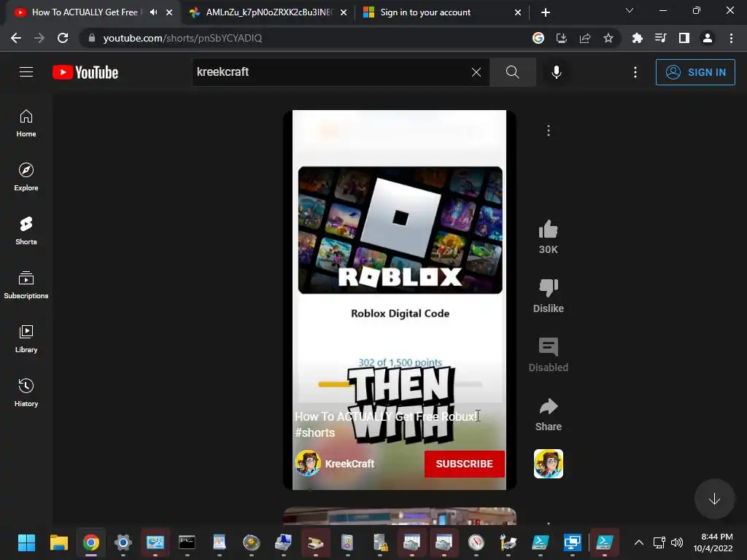Click the search magnifier button
Screen dimensions: 747x560
coord(513,72)
